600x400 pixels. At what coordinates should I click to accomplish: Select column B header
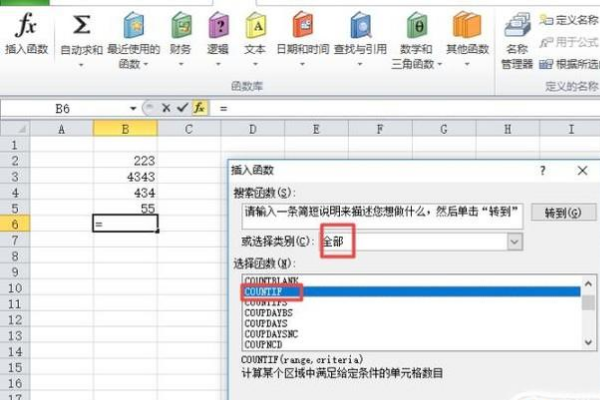point(125,129)
